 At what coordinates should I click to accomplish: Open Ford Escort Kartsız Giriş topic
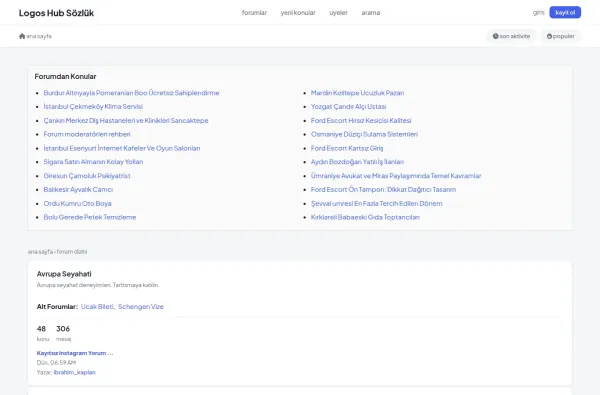347,148
